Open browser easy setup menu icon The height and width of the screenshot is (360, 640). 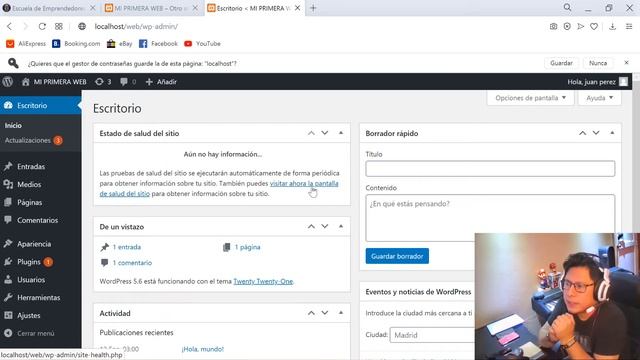pos(629,27)
